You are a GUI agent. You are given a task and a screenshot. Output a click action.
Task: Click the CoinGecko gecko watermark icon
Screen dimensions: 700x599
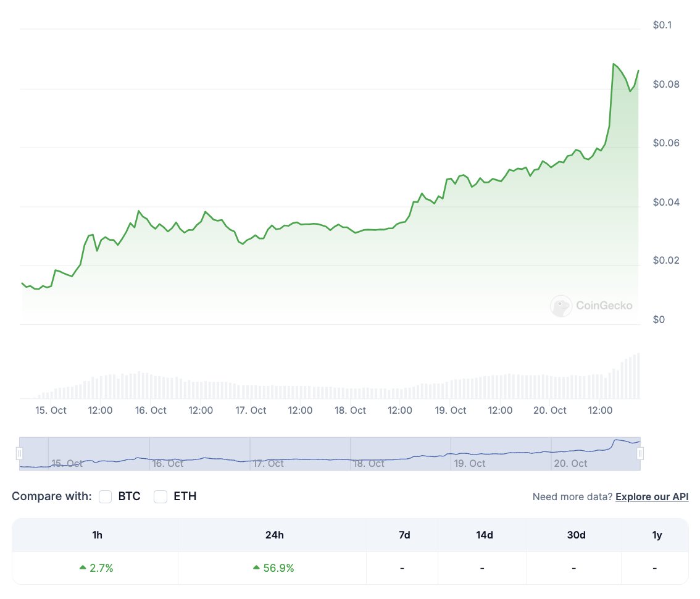(x=561, y=306)
